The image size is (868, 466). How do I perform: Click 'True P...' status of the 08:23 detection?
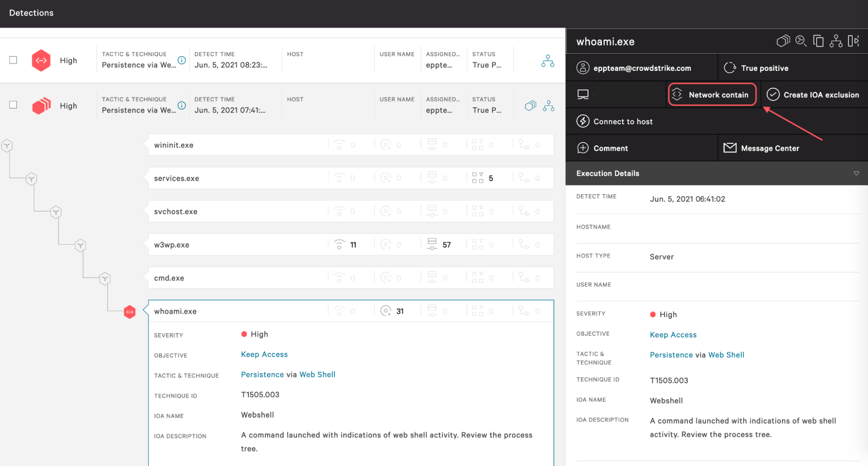(x=487, y=65)
